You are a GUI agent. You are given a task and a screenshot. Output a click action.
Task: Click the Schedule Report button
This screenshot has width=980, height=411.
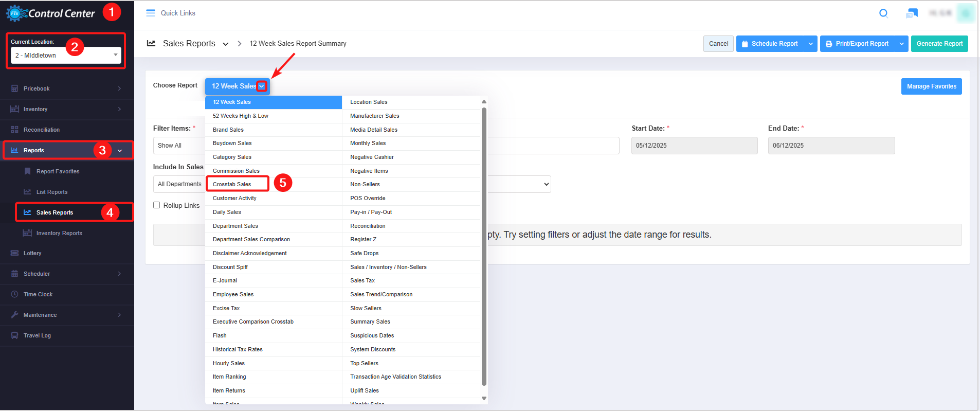pyautogui.click(x=770, y=44)
